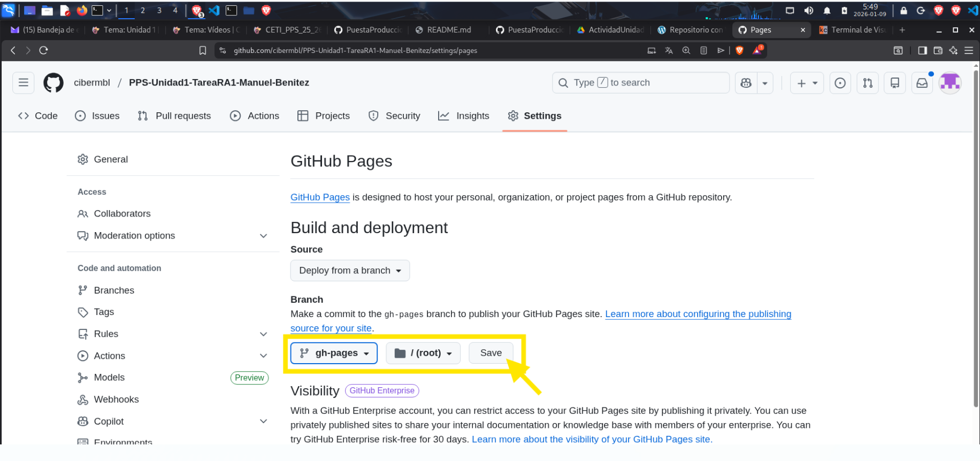Open Learn more about configuring the publishing link
980x461 pixels.
pyautogui.click(x=698, y=314)
